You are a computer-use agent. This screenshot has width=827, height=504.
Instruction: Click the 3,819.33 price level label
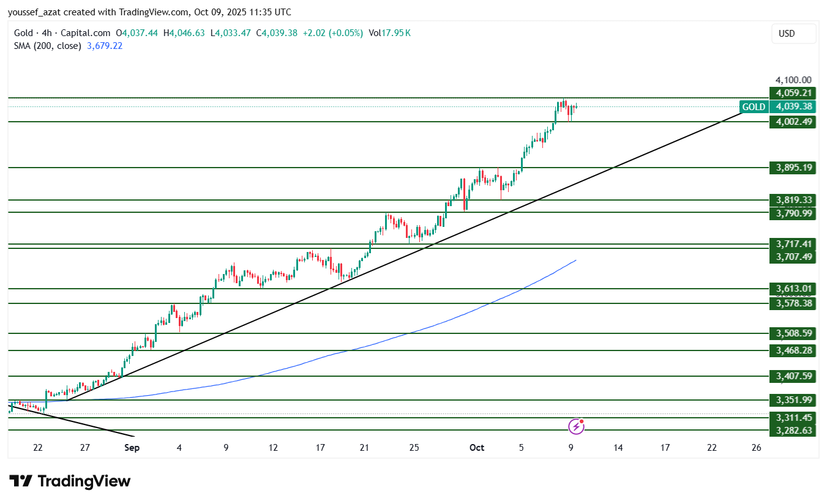(793, 200)
